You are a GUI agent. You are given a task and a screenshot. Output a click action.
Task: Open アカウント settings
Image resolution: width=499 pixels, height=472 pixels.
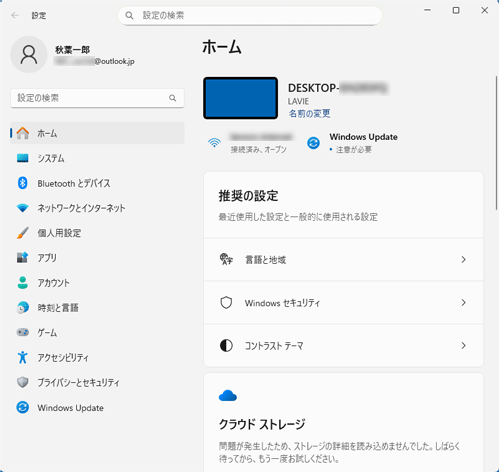(97, 283)
